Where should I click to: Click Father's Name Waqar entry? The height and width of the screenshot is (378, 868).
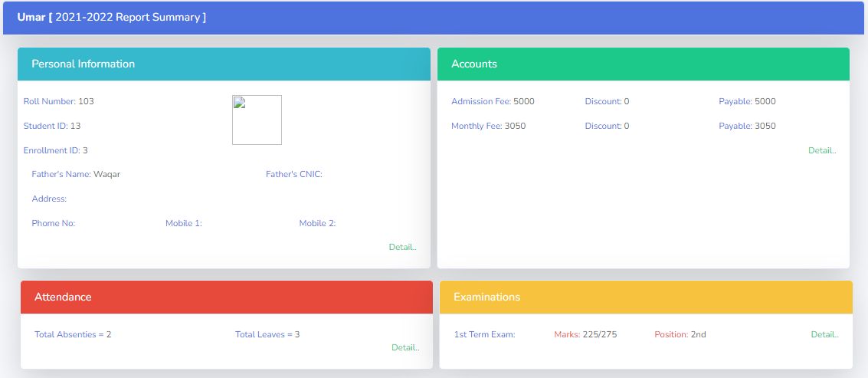coord(76,174)
